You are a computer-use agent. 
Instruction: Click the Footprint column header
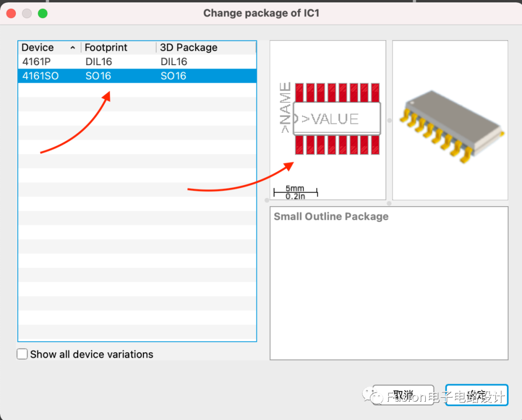[118, 48]
